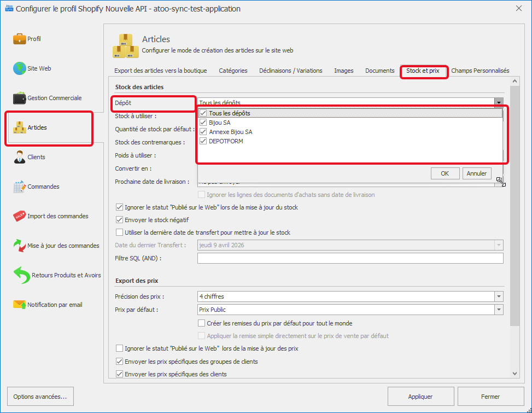Screen dimensions: 532x413
Task: Collapse the Dépôt dropdown arrow
Action: point(499,102)
